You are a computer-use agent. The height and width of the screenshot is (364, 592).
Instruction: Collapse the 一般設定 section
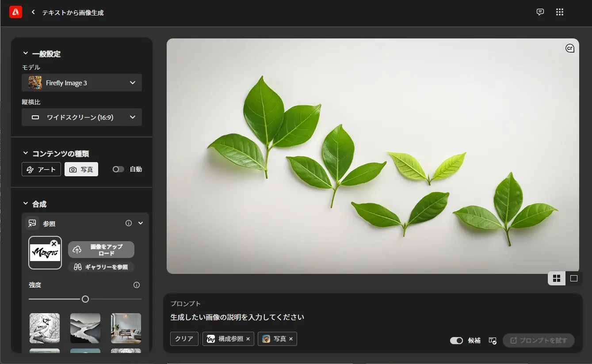25,54
